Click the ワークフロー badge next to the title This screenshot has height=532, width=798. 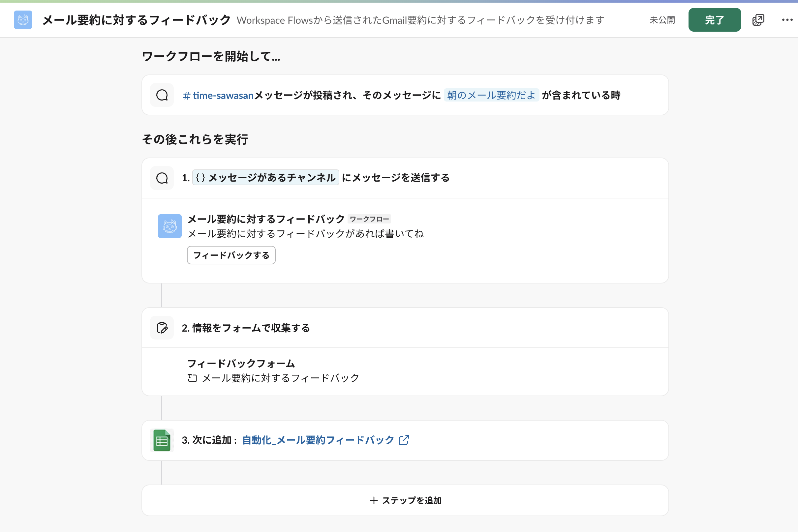pos(369,219)
